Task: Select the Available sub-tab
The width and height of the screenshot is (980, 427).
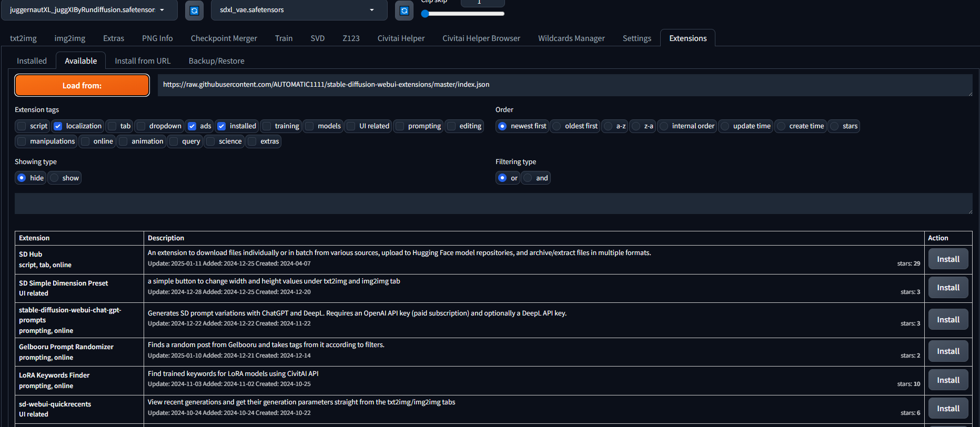Action: [81, 61]
